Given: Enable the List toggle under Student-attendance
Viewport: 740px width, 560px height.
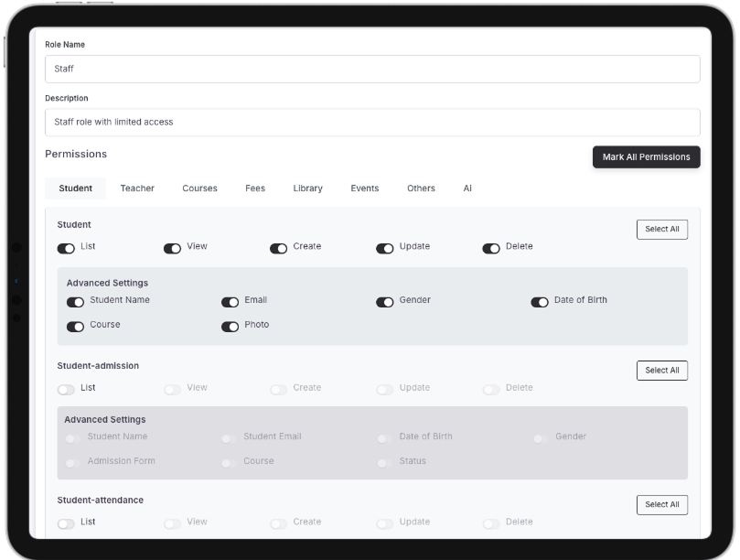Looking at the screenshot, I should [67, 522].
